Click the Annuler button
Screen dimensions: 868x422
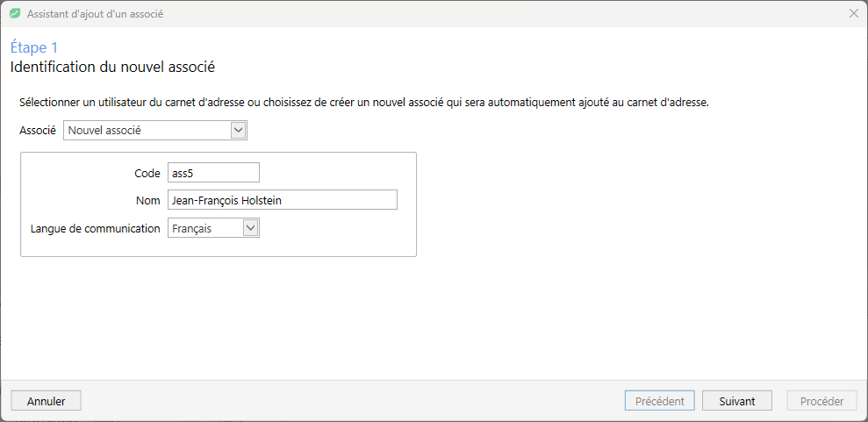point(46,401)
